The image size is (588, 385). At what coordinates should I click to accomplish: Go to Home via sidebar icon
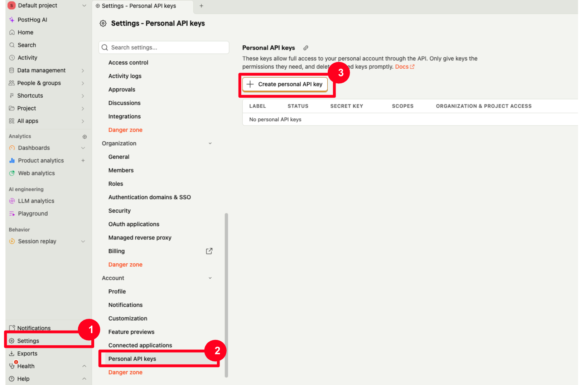click(25, 32)
